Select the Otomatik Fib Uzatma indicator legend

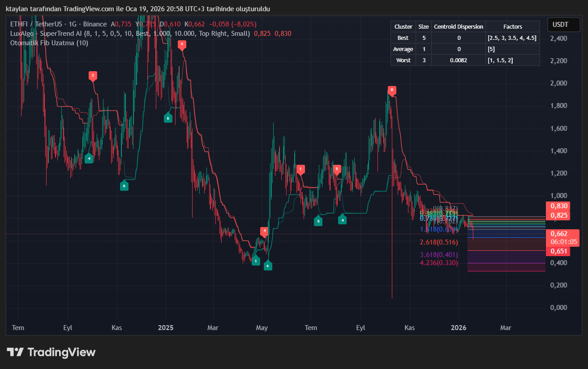[x=49, y=43]
